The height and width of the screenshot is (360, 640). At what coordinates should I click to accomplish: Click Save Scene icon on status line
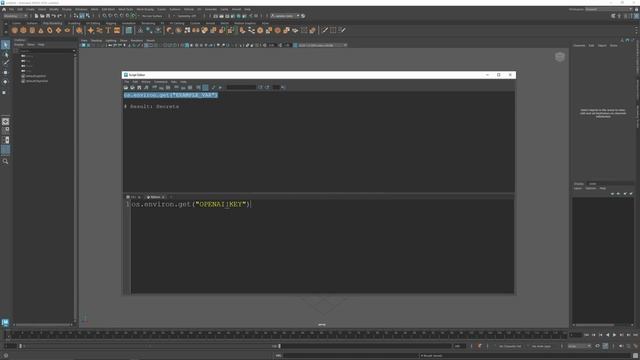click(48, 16)
